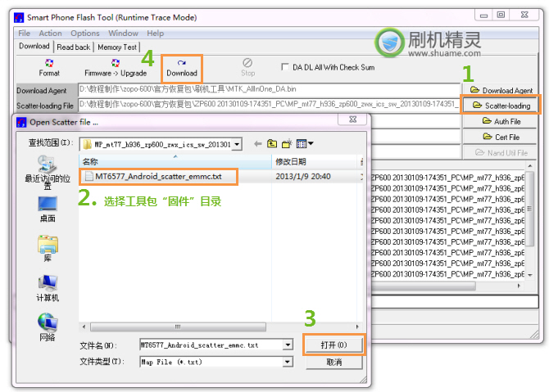Image resolution: width=549 pixels, height=392 pixels.
Task: Click the 2013/1/9 20:40 date cell
Action: tap(303, 177)
